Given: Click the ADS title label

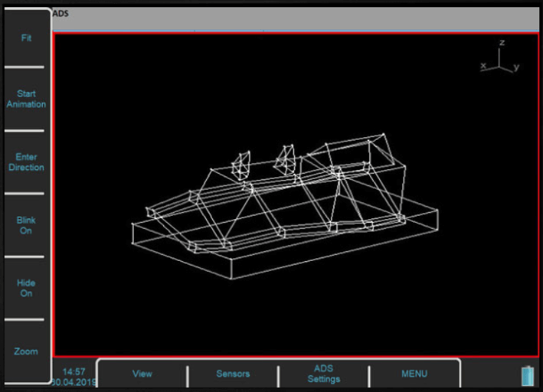Looking at the screenshot, I should (x=61, y=14).
